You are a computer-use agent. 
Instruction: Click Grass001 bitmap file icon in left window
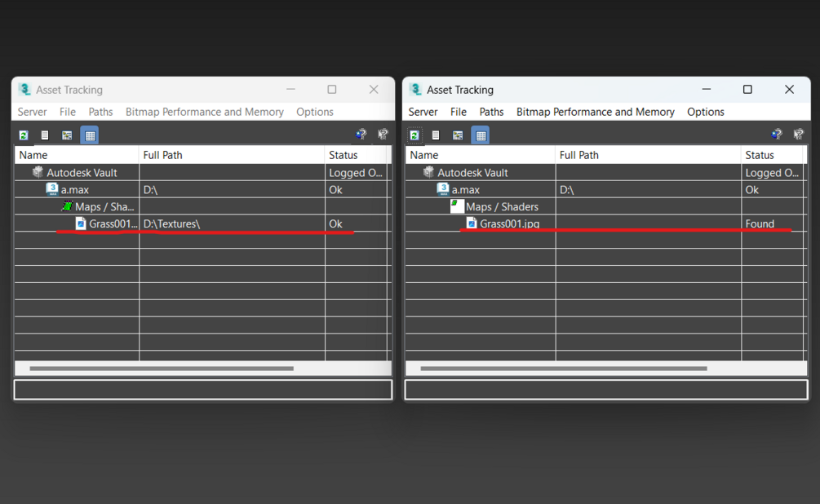click(81, 223)
